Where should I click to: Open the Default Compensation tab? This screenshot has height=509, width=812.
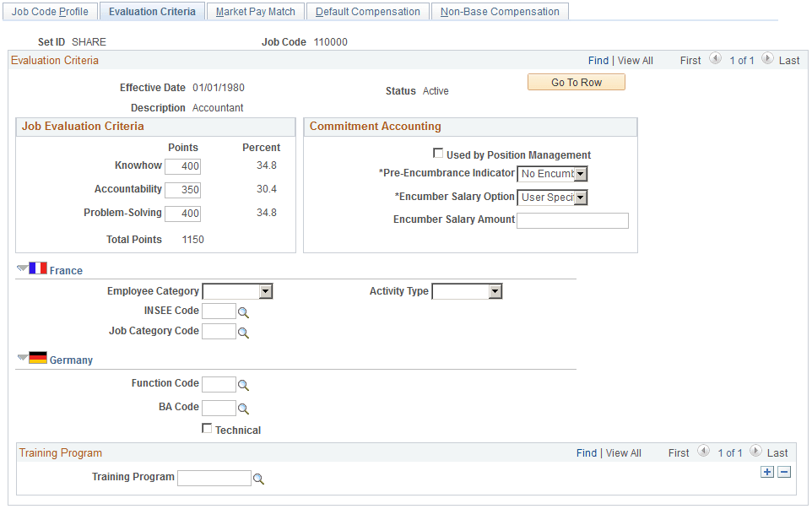(x=367, y=11)
